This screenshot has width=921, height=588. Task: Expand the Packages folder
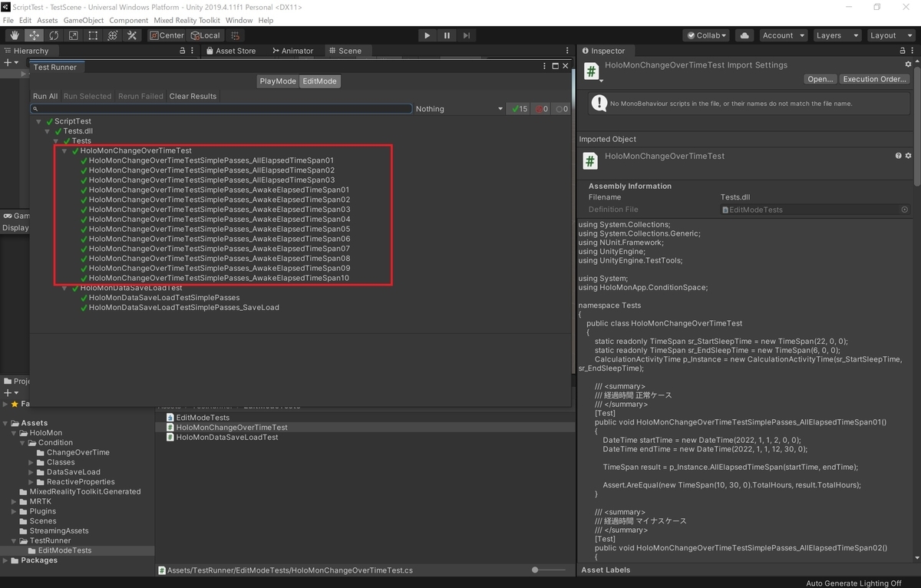coord(5,560)
